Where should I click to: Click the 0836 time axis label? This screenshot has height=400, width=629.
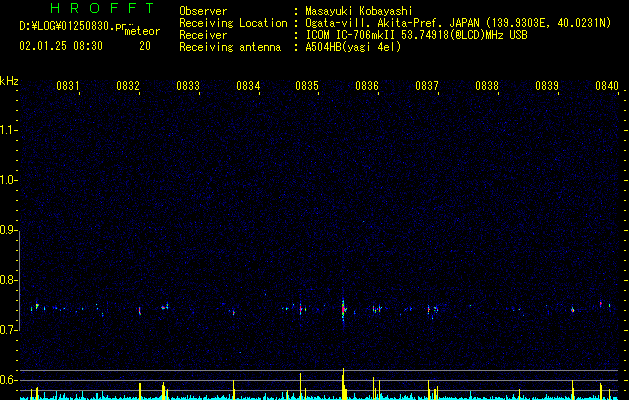point(367,86)
